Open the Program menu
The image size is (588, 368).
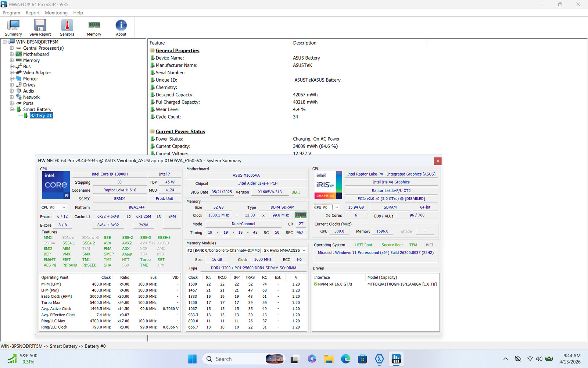tap(11, 13)
